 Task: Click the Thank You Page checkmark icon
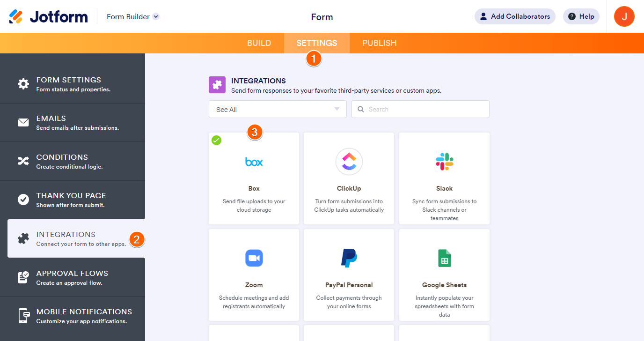click(23, 200)
